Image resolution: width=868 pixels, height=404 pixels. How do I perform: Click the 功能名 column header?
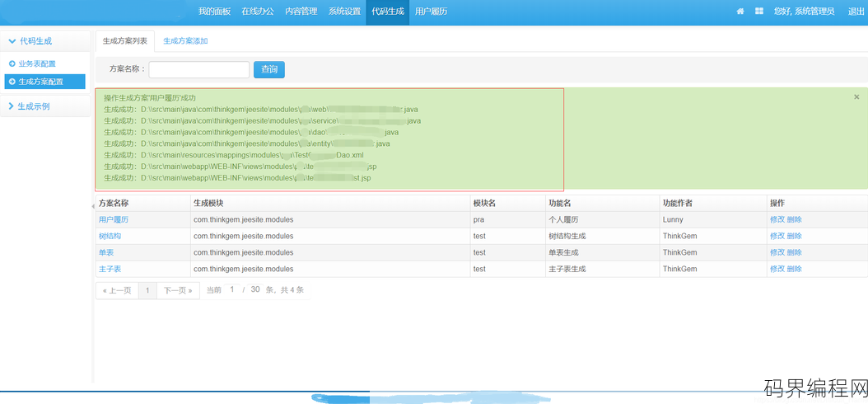(602, 204)
